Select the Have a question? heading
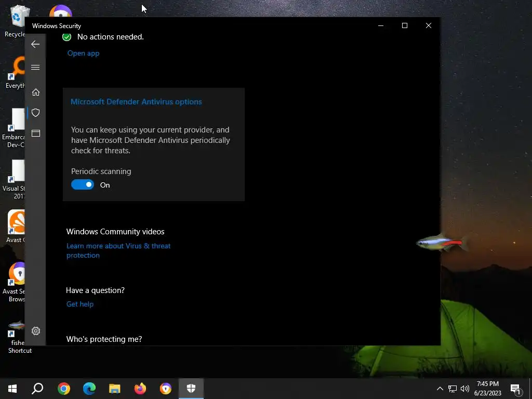 pyautogui.click(x=96, y=290)
